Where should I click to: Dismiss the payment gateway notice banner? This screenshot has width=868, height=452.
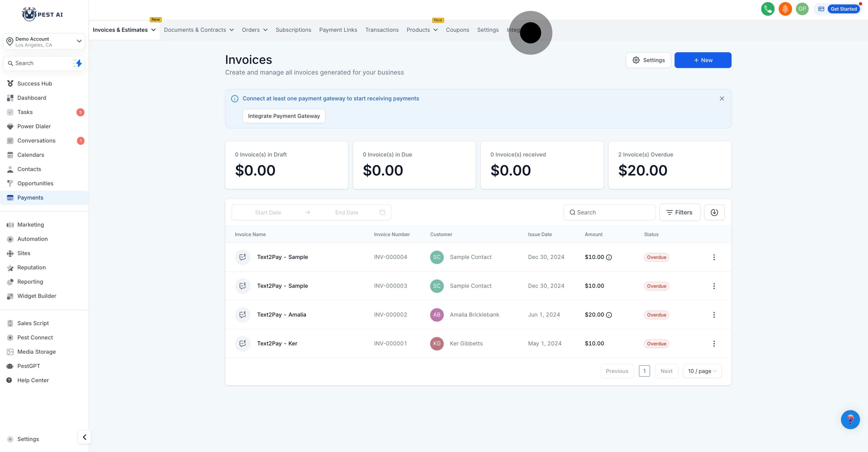pyautogui.click(x=721, y=99)
